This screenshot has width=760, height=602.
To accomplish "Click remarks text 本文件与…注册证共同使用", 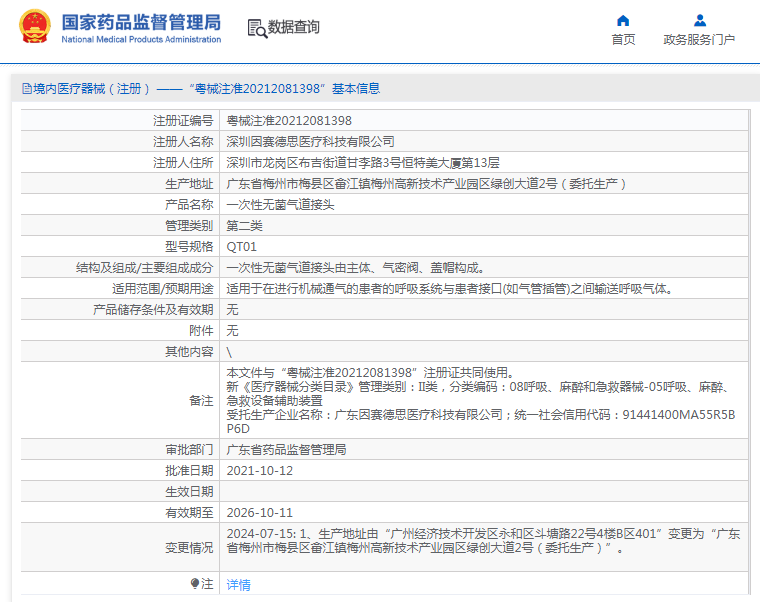I will pyautogui.click(x=370, y=373).
